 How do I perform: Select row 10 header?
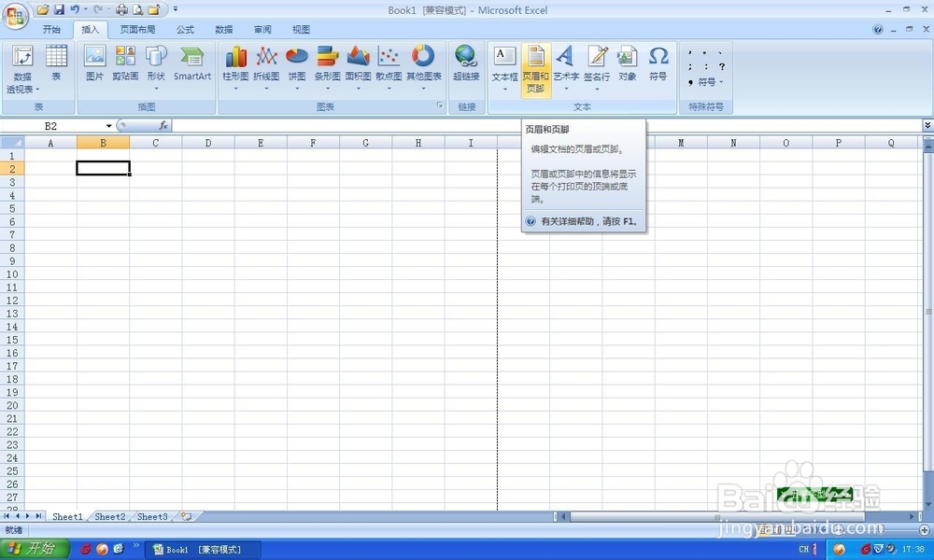pyautogui.click(x=12, y=274)
